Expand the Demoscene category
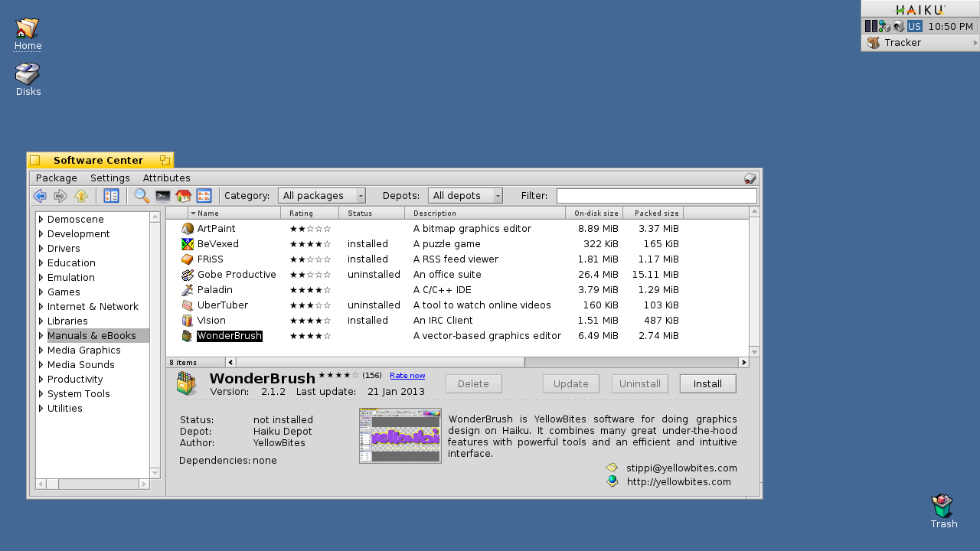The height and width of the screenshot is (551, 980). 41,220
